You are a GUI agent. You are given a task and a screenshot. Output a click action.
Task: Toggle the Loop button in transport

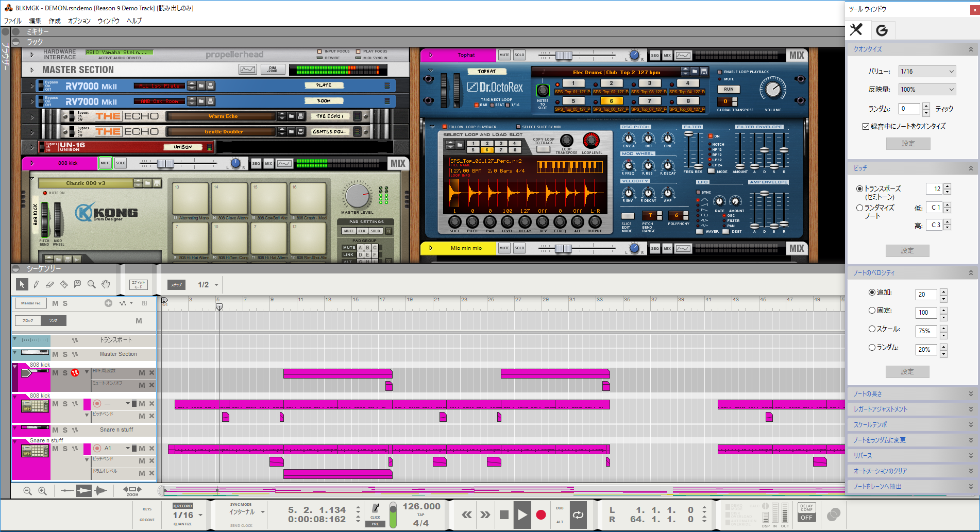click(x=578, y=514)
